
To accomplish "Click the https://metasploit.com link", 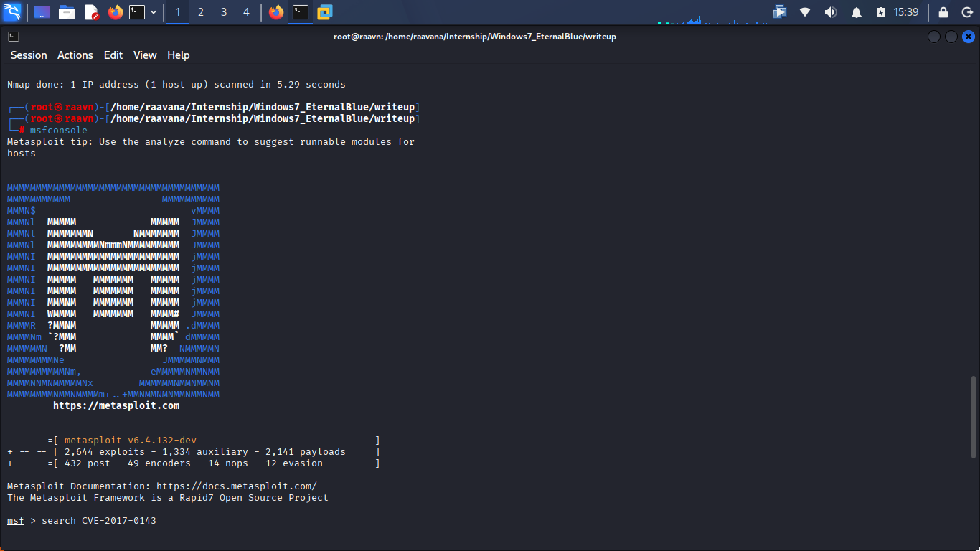I will coord(116,405).
